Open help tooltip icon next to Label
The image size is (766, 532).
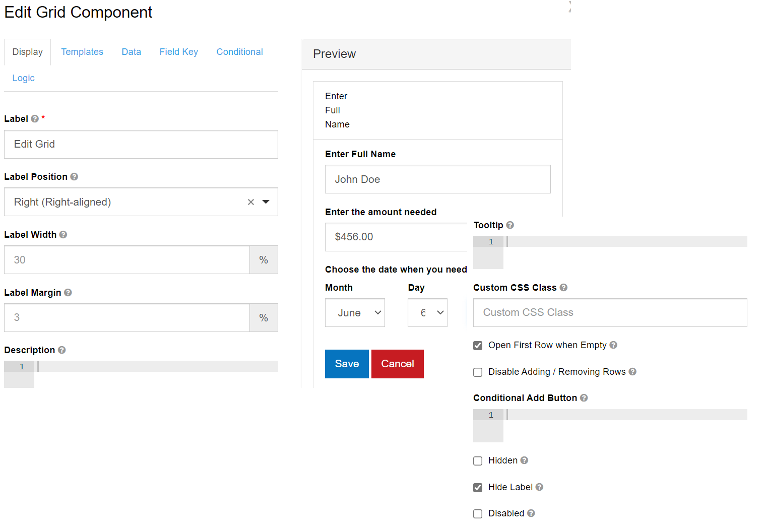click(x=35, y=119)
